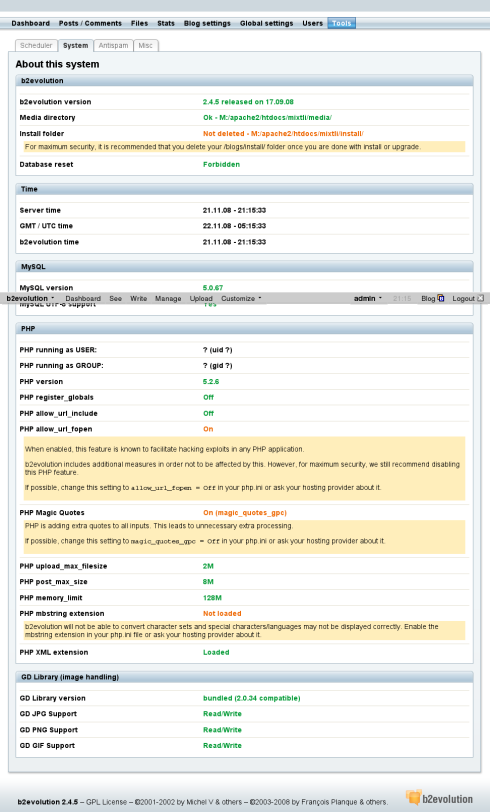Click See in the floating toolbar
Viewport: 490px width, 812px height.
pyautogui.click(x=116, y=298)
